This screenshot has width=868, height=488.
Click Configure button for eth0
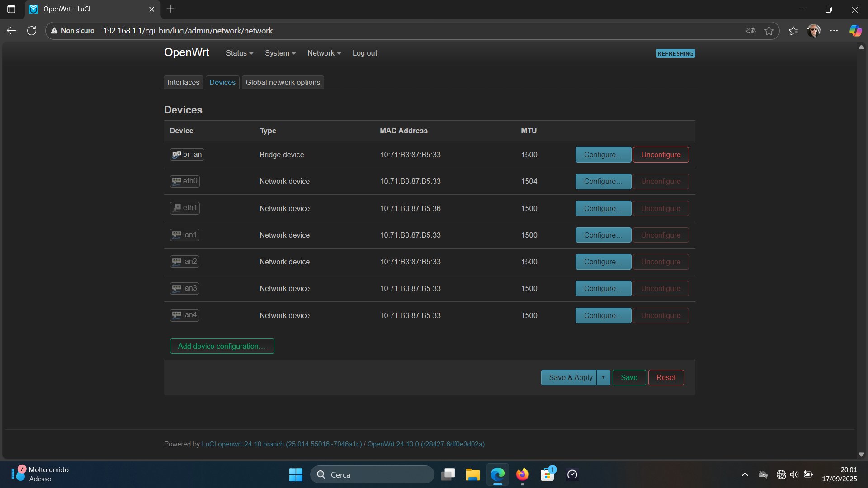tap(603, 182)
